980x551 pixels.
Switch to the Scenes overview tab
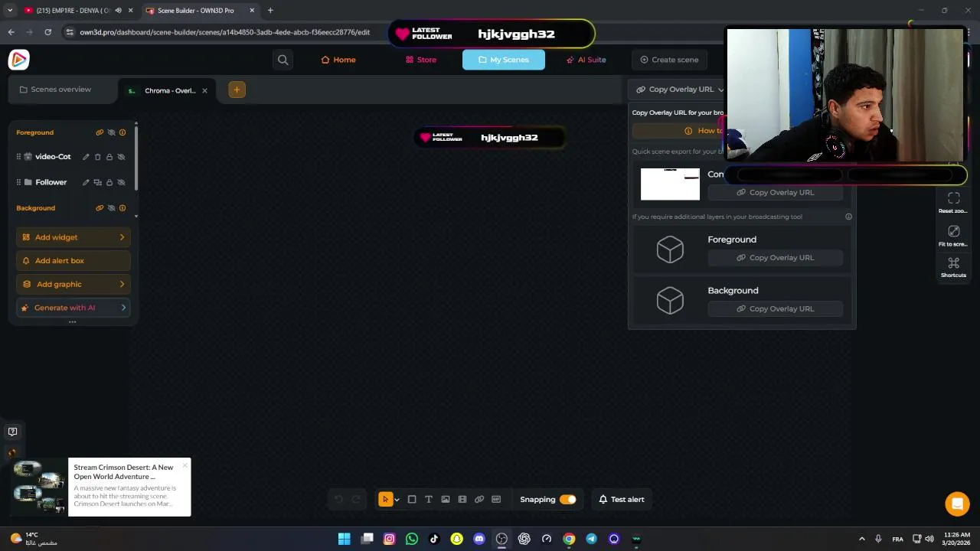(55, 90)
